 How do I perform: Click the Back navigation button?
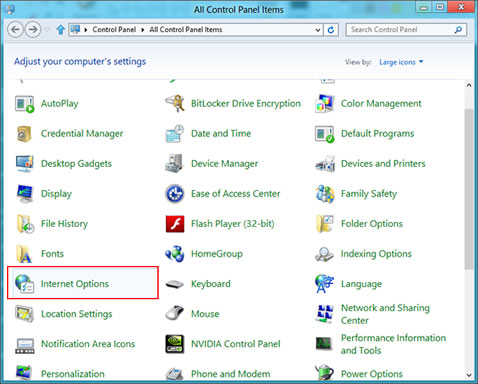coord(15,30)
